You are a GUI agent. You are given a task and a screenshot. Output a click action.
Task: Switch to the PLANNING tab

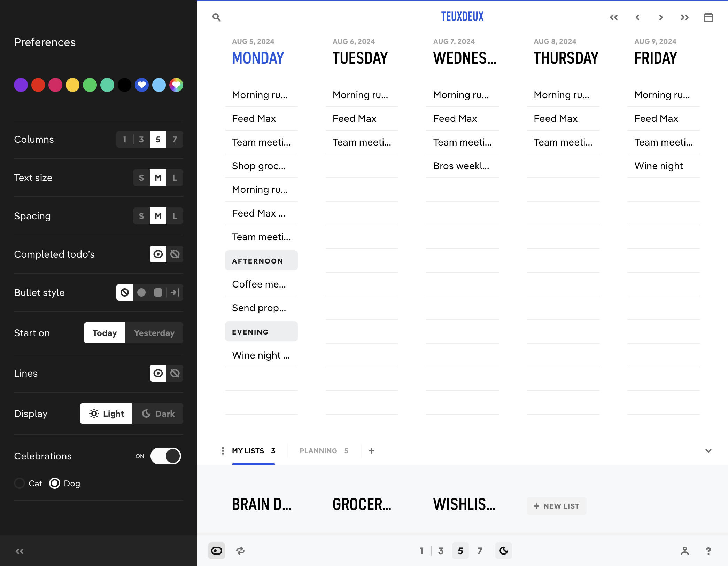click(x=324, y=451)
